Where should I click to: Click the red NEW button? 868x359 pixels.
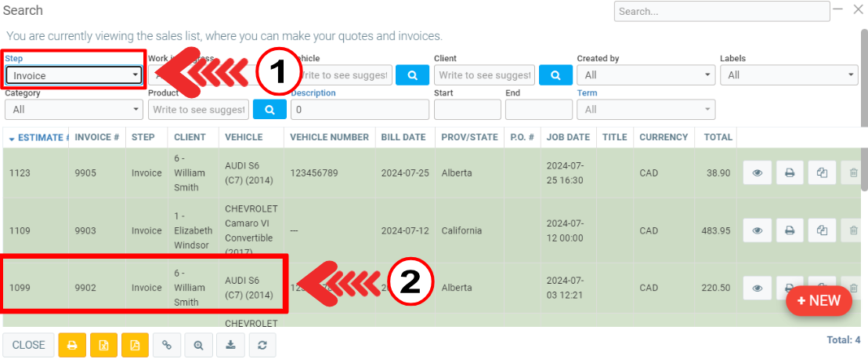coord(819,301)
